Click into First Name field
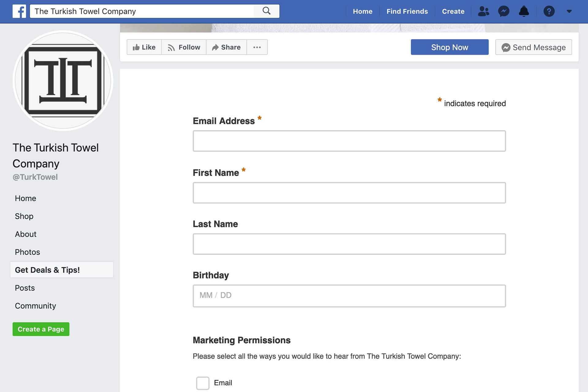The height and width of the screenshot is (392, 588). (349, 193)
